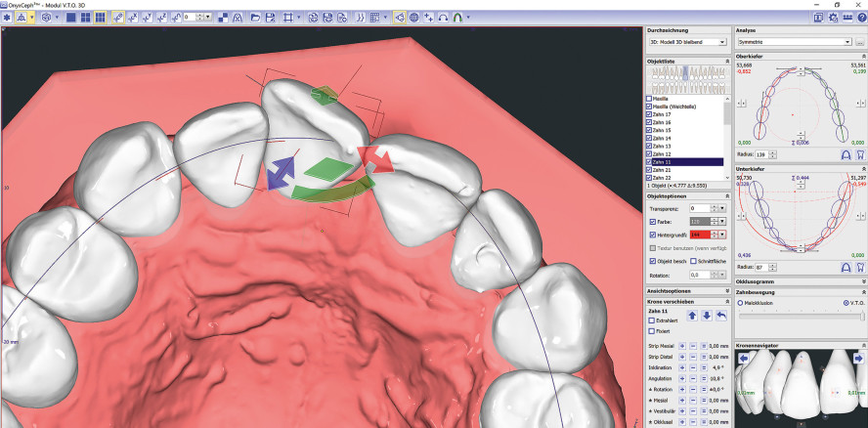Select nine-pane grid view layout icon
This screenshot has height=428, width=868.
99,18
